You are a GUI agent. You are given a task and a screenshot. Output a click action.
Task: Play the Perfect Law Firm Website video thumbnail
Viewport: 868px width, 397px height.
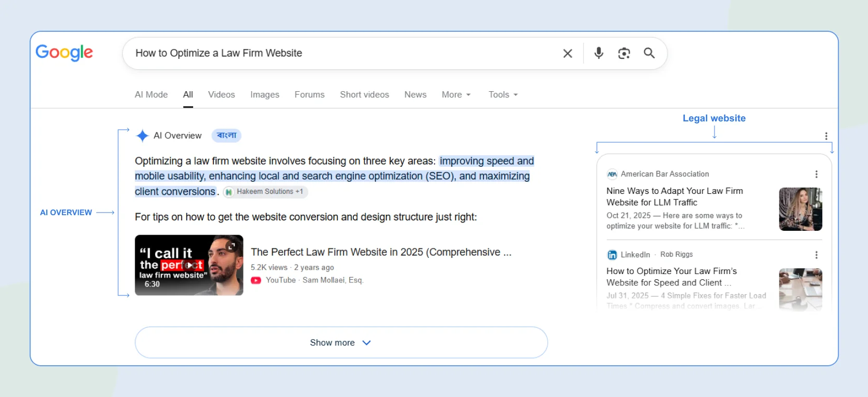click(189, 265)
